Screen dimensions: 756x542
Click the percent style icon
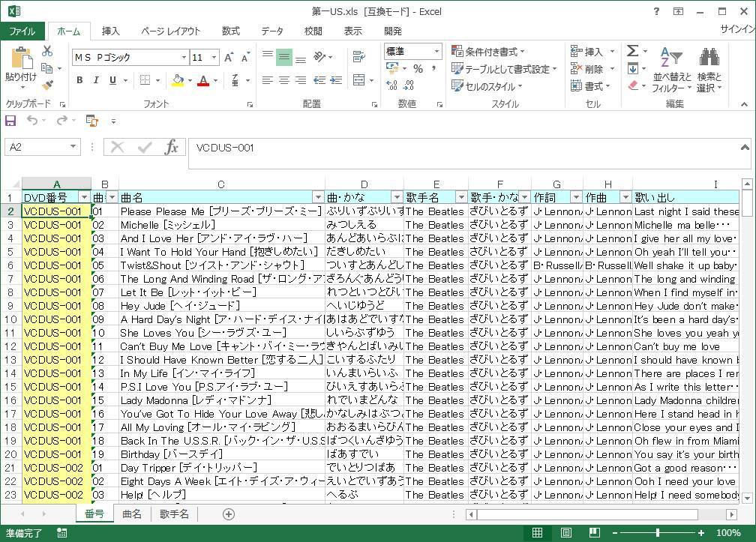click(x=418, y=69)
